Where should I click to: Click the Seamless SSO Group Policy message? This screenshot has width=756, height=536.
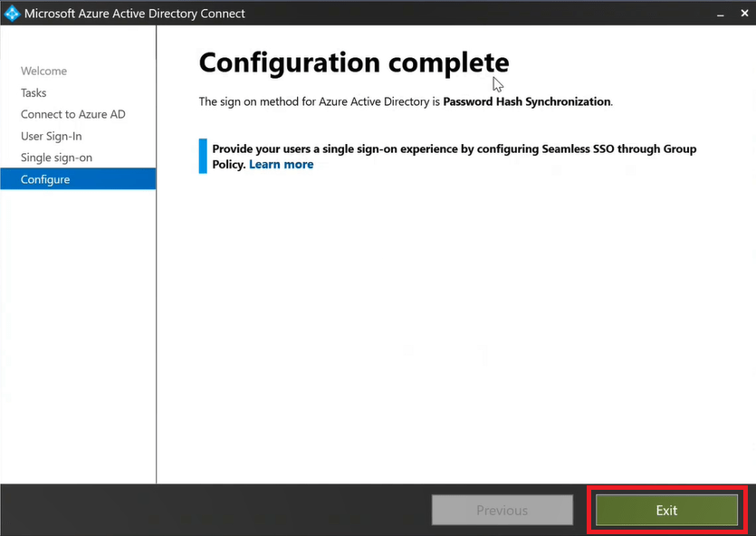[453, 149]
